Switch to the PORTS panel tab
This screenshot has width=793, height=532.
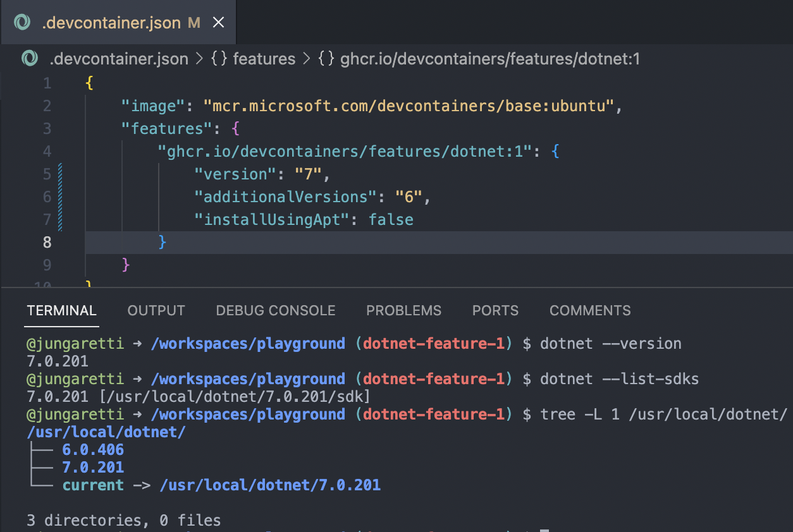coord(495,310)
